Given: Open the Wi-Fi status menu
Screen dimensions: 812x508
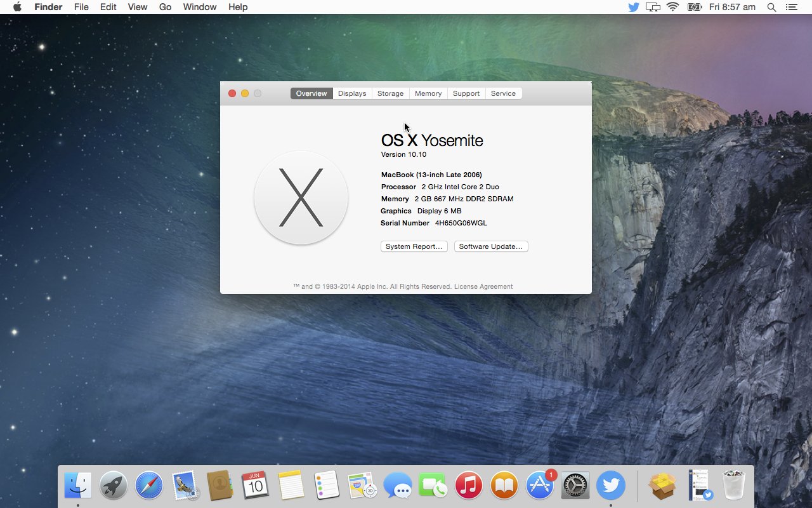Looking at the screenshot, I should (673, 7).
